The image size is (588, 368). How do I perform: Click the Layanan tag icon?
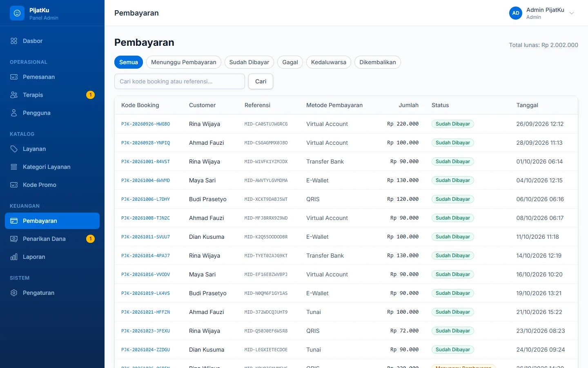(14, 149)
